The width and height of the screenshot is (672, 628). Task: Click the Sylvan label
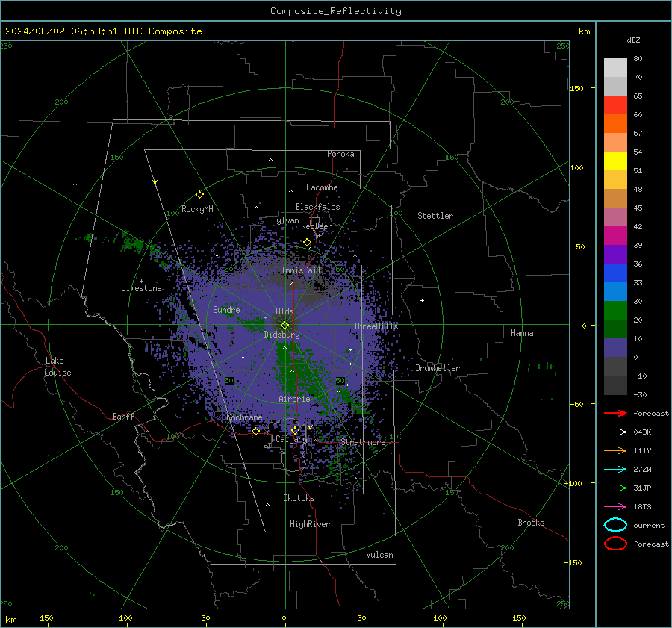285,220
